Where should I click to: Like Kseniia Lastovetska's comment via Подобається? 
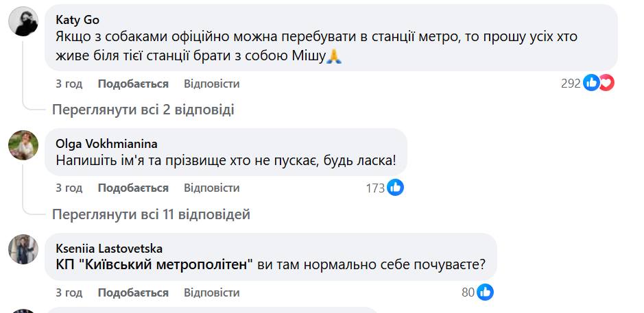[133, 292]
